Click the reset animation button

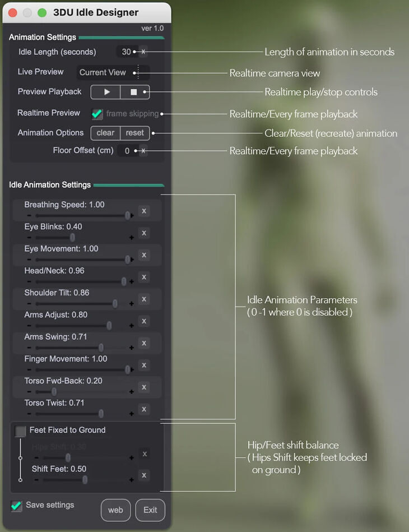pos(135,133)
